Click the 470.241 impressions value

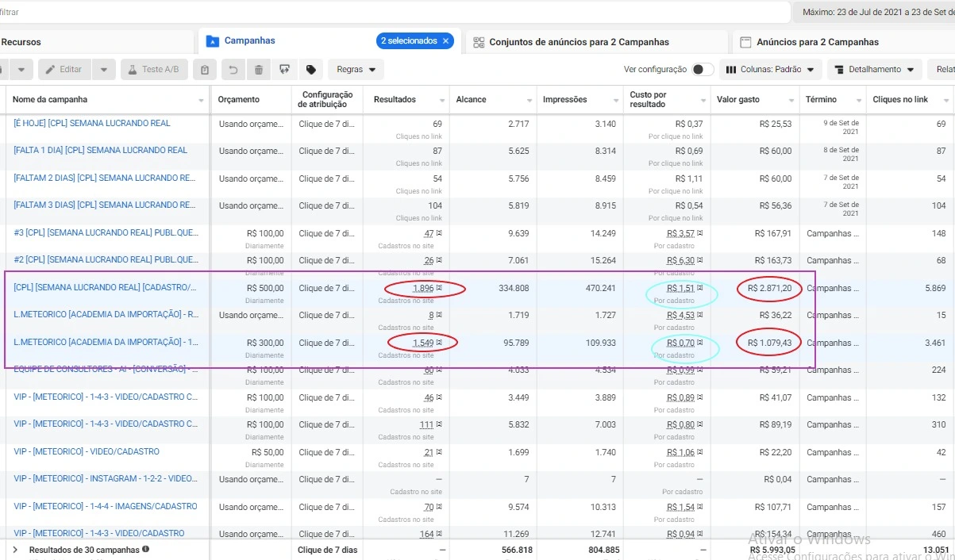pyautogui.click(x=600, y=288)
